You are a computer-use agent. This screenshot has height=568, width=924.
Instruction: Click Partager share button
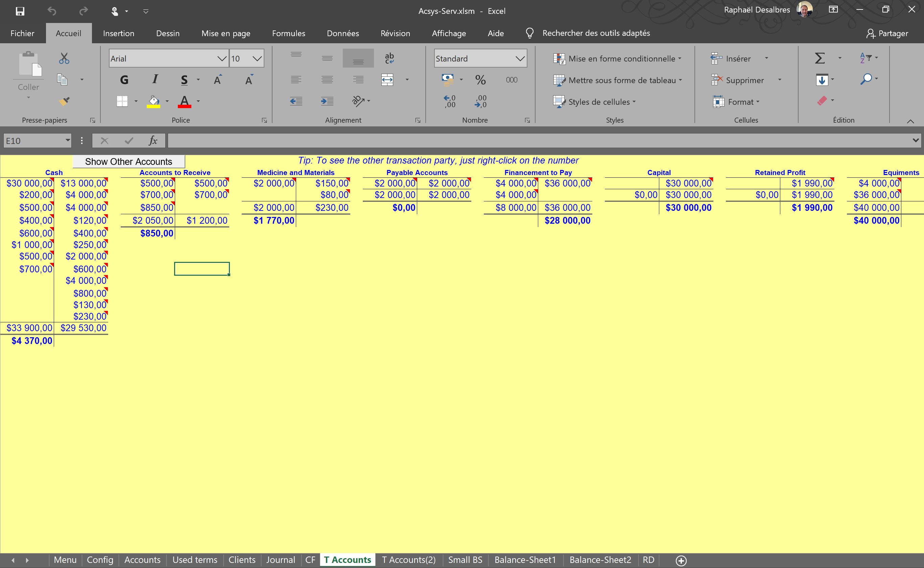click(887, 33)
